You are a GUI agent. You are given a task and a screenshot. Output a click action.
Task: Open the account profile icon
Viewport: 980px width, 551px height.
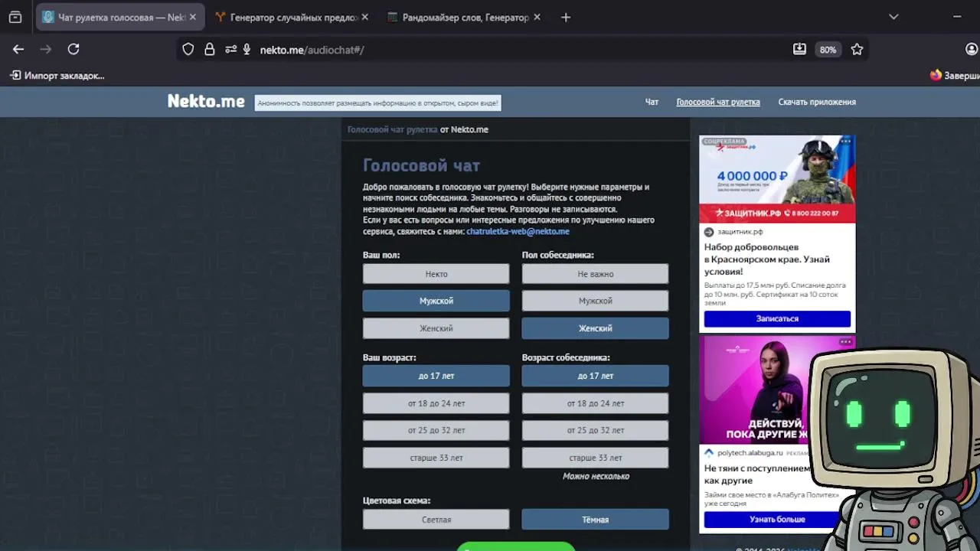pyautogui.click(x=972, y=49)
